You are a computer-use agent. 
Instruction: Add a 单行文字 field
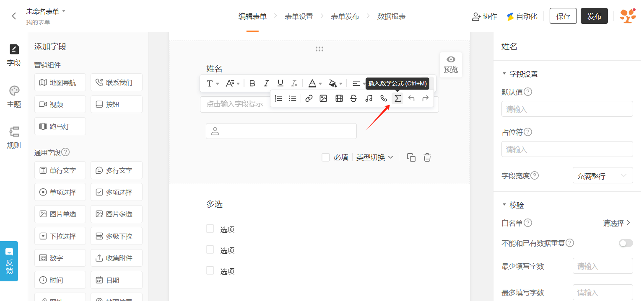(x=60, y=170)
